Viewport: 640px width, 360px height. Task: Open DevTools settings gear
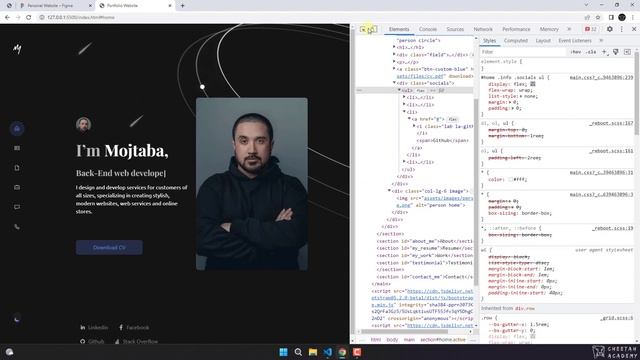click(x=609, y=29)
